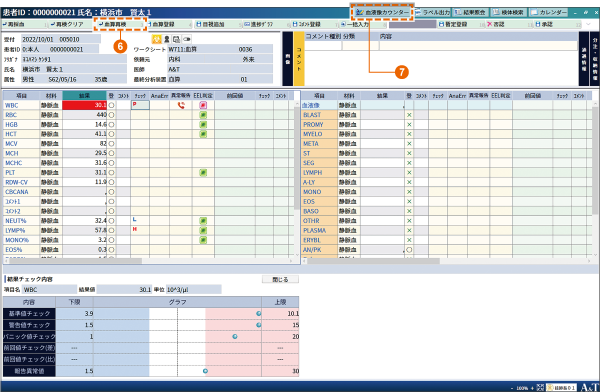Viewport: 600px width, 392px height.
Task: Click the 否認 reject button
Action: point(508,24)
